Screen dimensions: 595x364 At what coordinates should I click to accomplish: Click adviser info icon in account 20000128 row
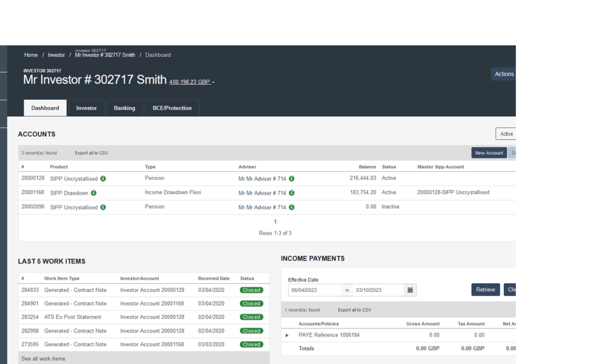click(291, 179)
